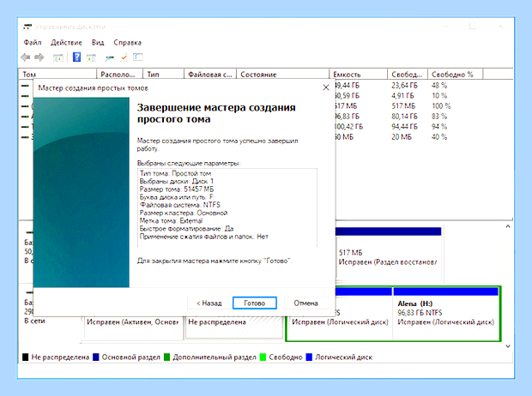Click the 48 % free percentage cell
Viewport: 532px width, 396px height.
coord(439,86)
